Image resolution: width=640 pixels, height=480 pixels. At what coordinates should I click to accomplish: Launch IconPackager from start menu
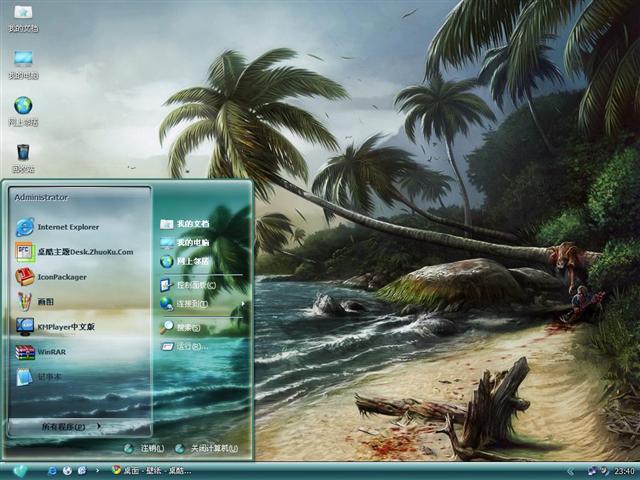point(51,277)
